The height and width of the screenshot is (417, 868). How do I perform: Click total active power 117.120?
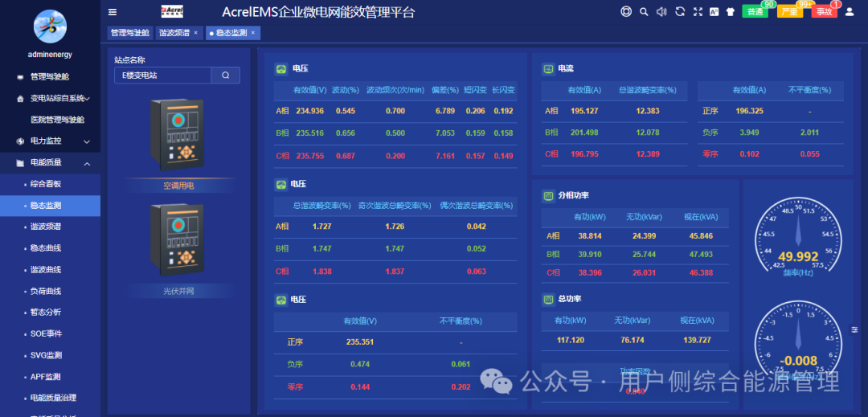pyautogui.click(x=571, y=340)
